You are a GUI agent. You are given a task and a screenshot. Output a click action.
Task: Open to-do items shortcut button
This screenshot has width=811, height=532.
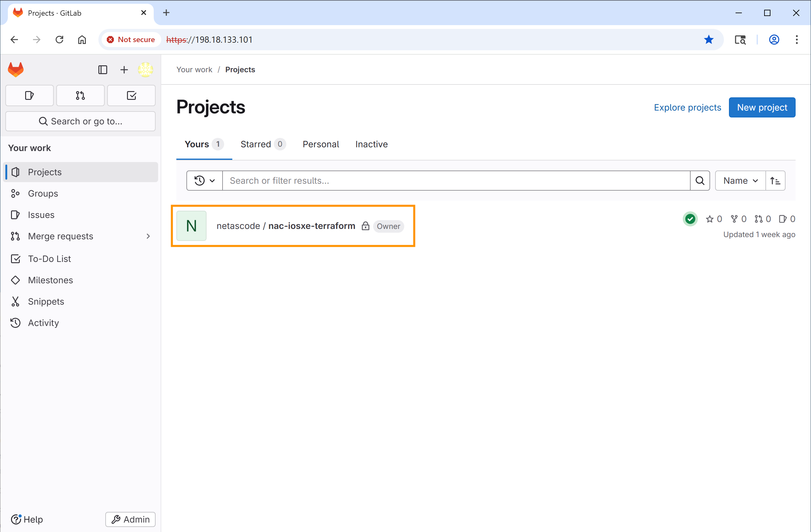[x=131, y=96]
